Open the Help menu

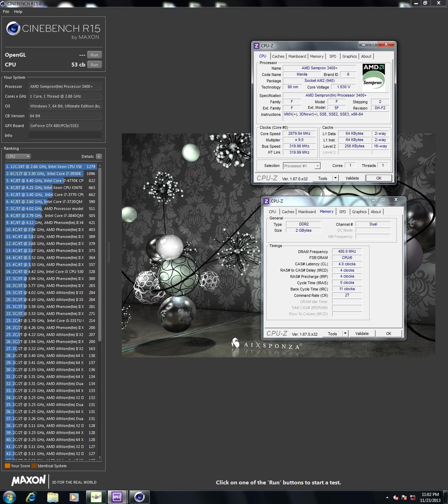18,12
